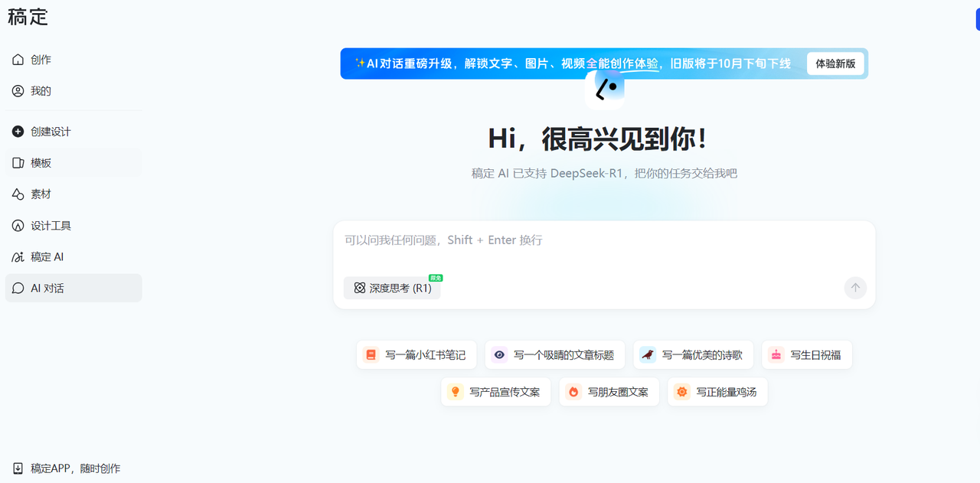The image size is (980, 483).
Task: Click the plus icon beside 创建设计
Action: [x=18, y=132]
